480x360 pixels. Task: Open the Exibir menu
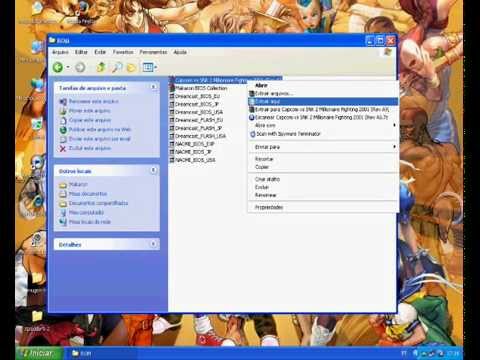(100, 52)
